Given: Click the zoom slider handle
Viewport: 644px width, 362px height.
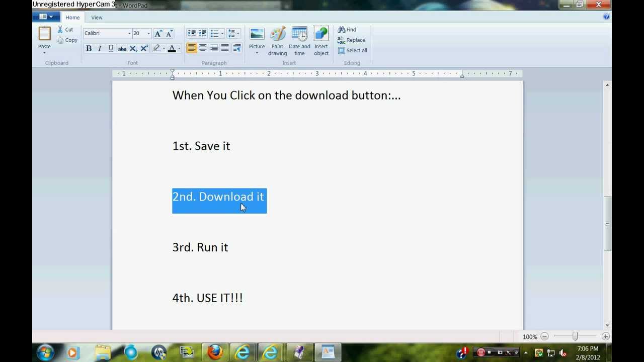Looking at the screenshot, I should point(575,336).
